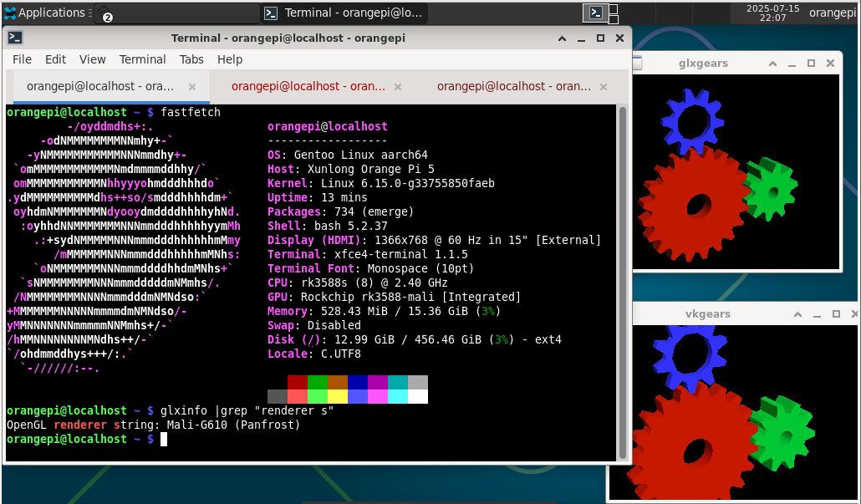This screenshot has width=861, height=504.
Task: Click the Disk (/) usage line
Action: 414,340
